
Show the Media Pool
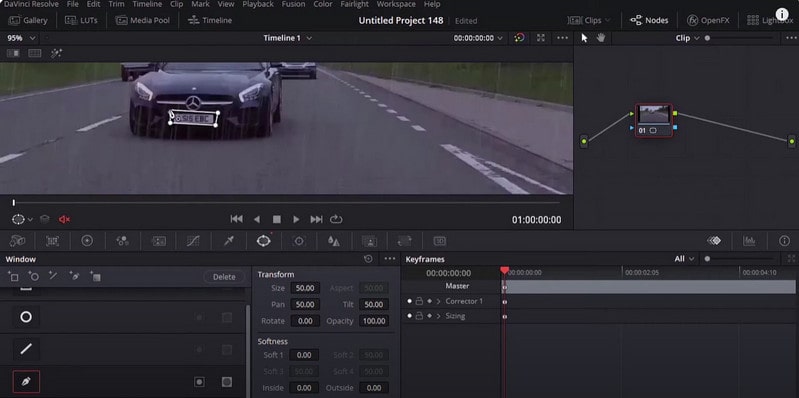[x=142, y=20]
